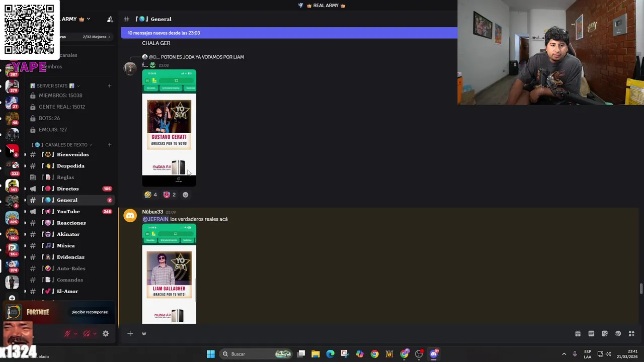Open the Comandos channel
Viewport: 644px width, 362px height.
[70, 280]
